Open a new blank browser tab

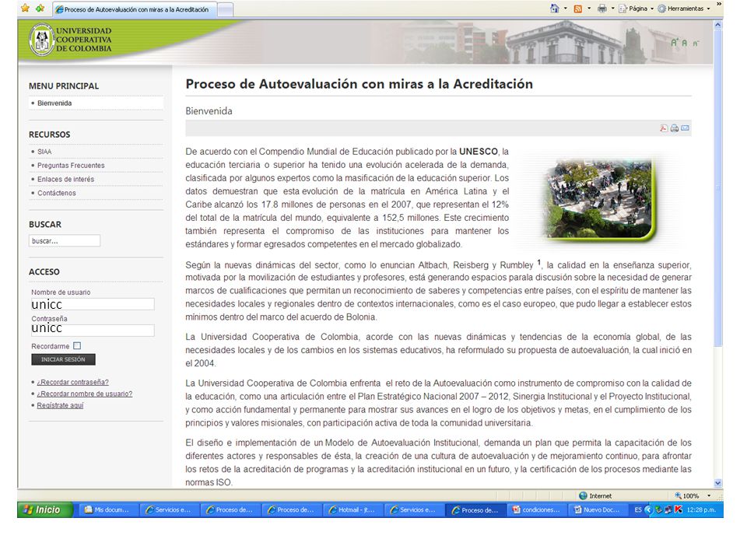click(226, 9)
